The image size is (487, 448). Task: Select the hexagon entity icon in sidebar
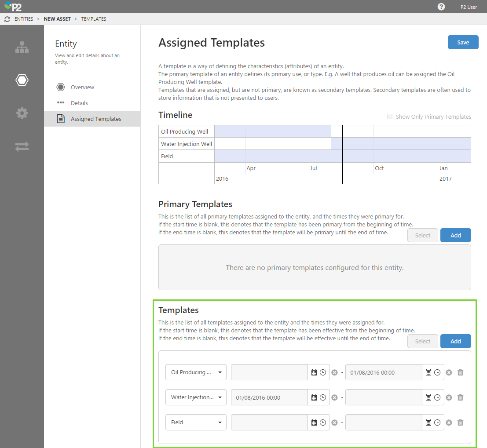(22, 80)
